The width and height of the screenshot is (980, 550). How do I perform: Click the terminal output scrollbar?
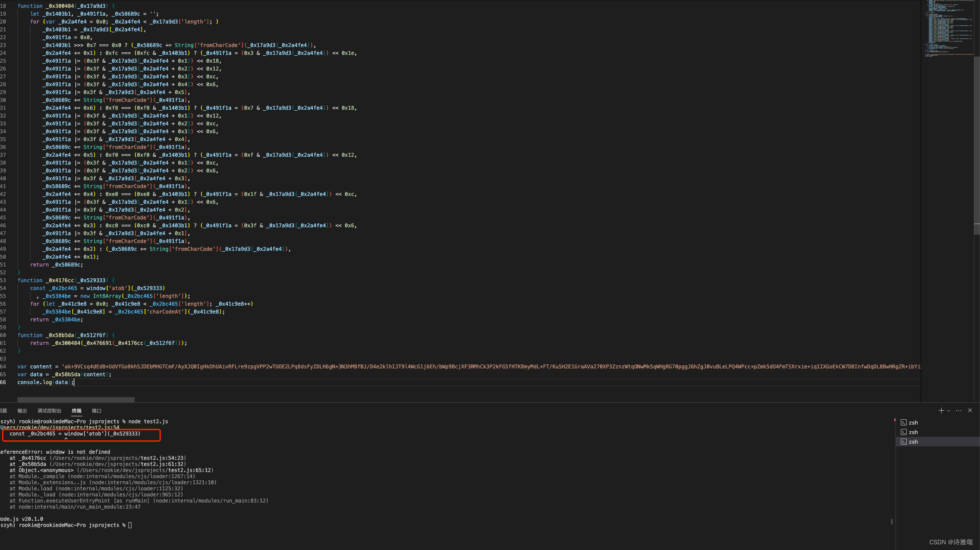[x=892, y=521]
